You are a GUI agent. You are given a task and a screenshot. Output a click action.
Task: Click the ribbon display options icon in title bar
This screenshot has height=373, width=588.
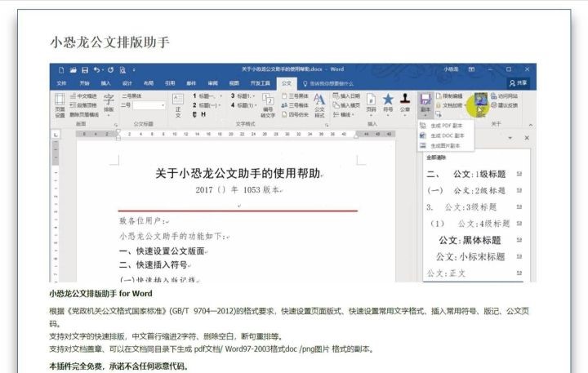click(471, 69)
